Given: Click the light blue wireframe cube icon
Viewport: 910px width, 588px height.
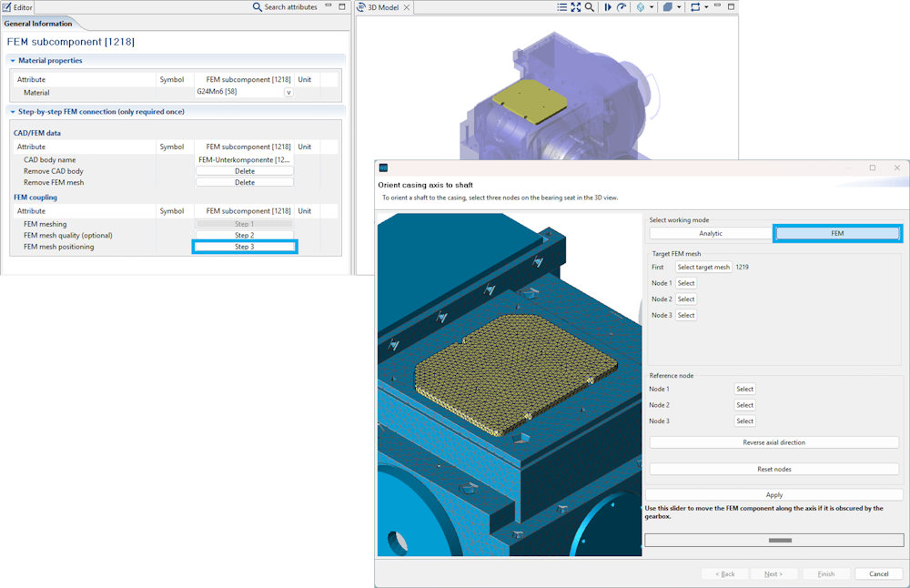Looking at the screenshot, I should (641, 7).
